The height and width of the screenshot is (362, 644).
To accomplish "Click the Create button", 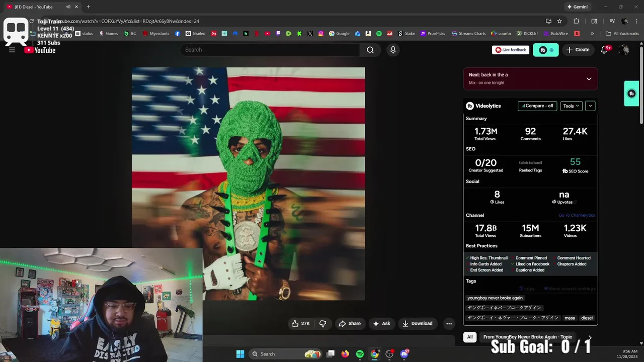I will [x=578, y=50].
